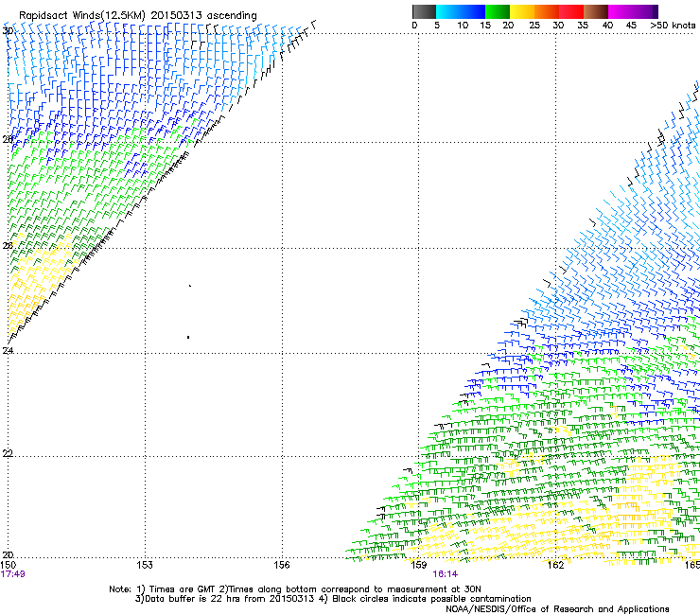Click the orange 25-30 knots color swatch
Viewport: 700px width, 615px height.
[547, 11]
